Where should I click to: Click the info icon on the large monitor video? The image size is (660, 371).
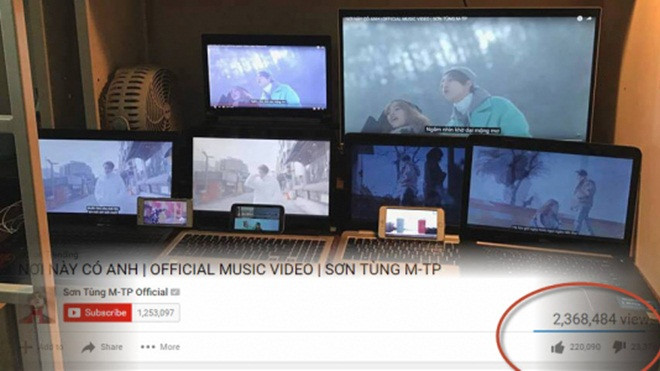coord(580,19)
